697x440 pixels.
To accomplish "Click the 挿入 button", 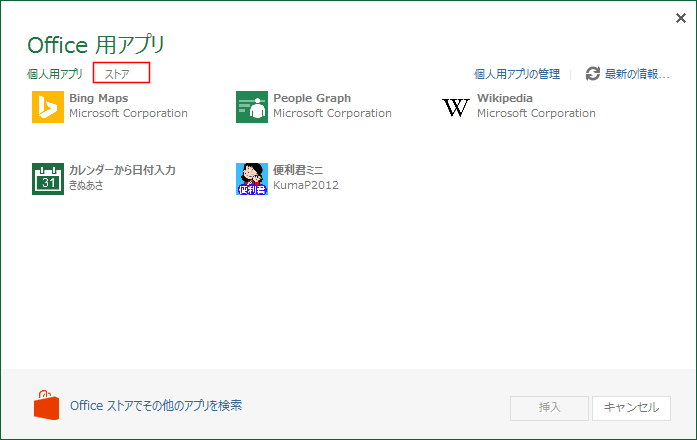I will (x=549, y=408).
